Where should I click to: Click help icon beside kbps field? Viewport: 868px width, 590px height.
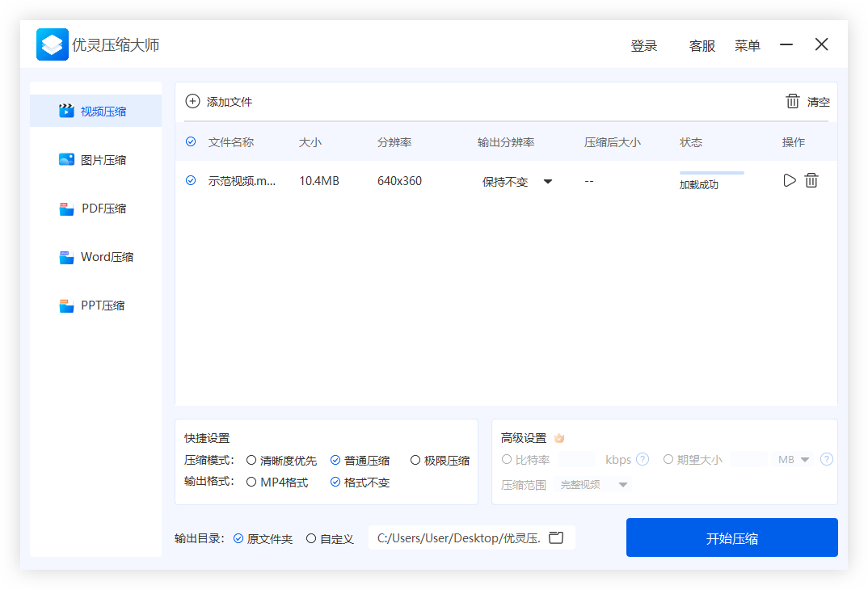643,459
